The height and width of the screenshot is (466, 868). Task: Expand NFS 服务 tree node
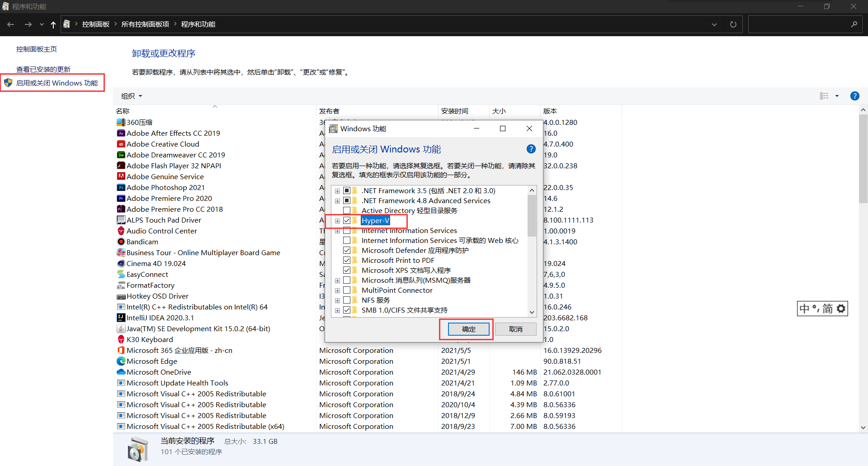click(337, 300)
